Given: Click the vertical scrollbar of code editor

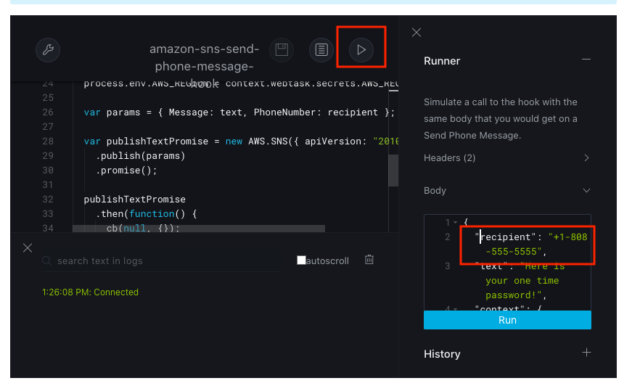Looking at the screenshot, I should [393, 170].
